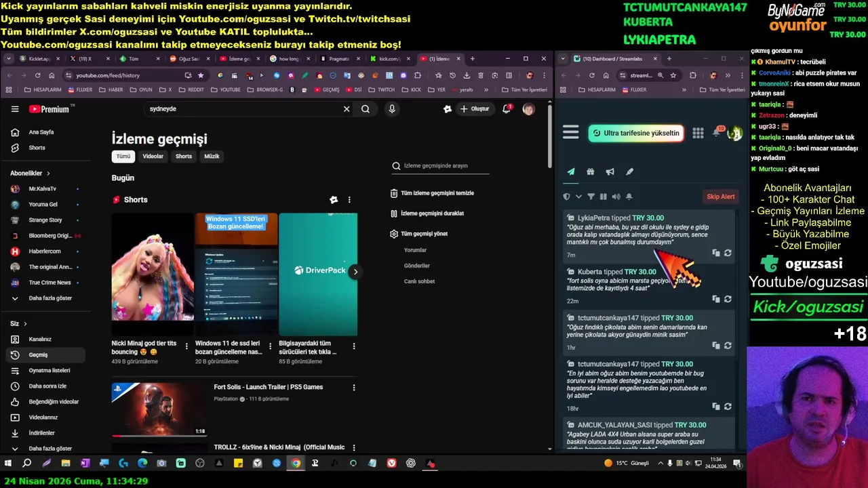Click the Oluştur create button

(x=475, y=108)
